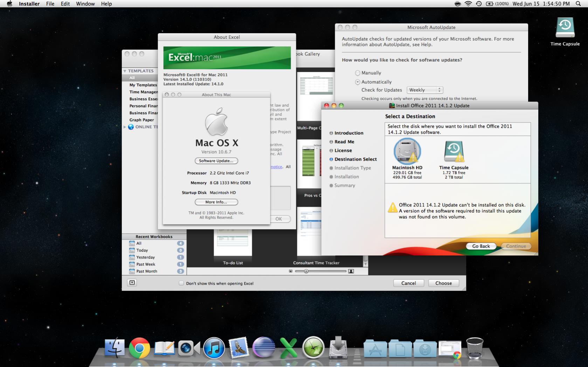Image resolution: width=588 pixels, height=367 pixels.
Task: Expand the ONLINE TEMPLATES section
Action: click(x=125, y=127)
